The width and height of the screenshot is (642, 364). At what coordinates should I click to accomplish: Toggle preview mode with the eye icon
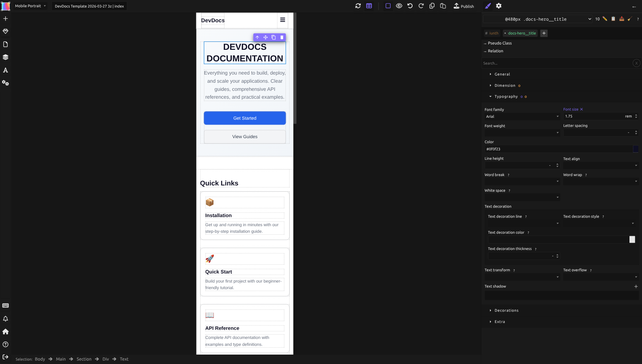(x=399, y=6)
